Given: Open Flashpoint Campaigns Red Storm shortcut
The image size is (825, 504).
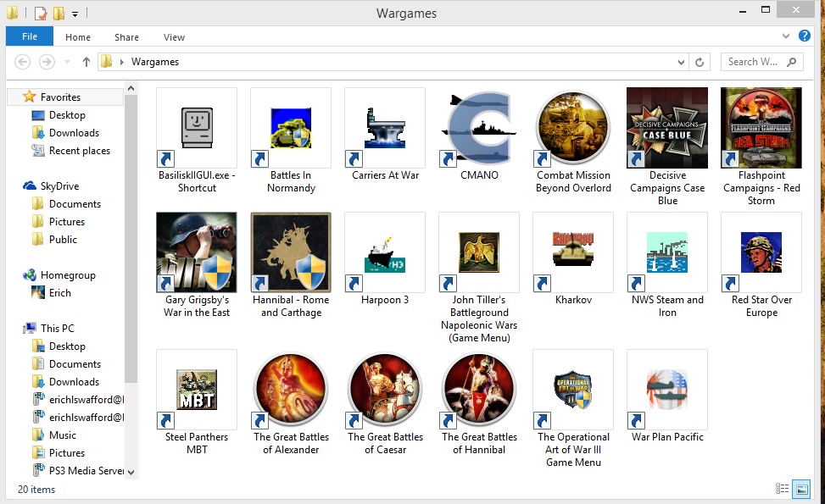Looking at the screenshot, I should (x=761, y=128).
